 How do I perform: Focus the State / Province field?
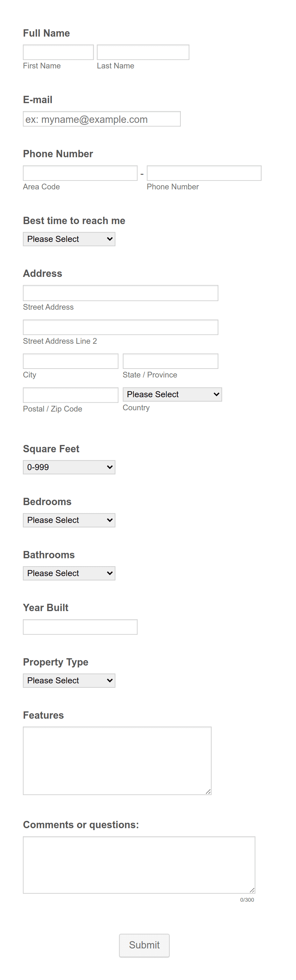[x=171, y=362]
